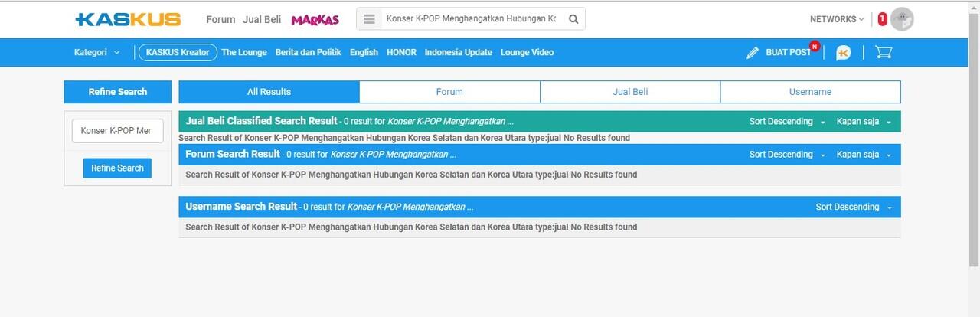980x317 pixels.
Task: Open The Lounge link
Action: (244, 52)
